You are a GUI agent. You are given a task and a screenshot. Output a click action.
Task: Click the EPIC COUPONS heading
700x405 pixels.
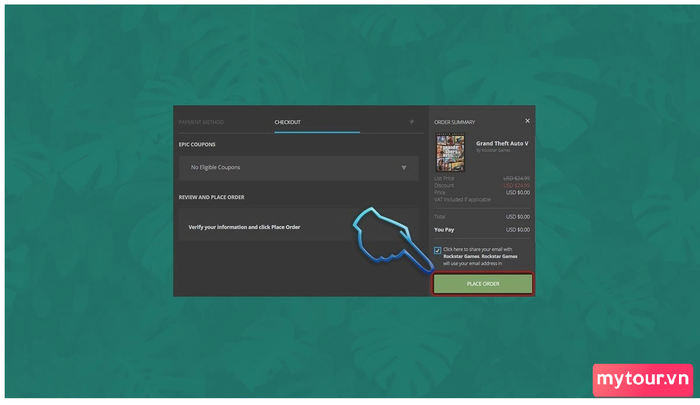197,144
